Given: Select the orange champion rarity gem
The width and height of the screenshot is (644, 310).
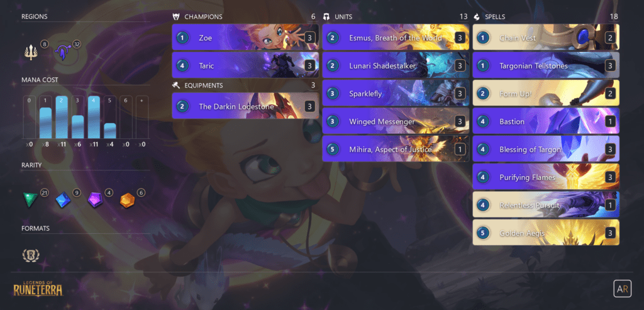Looking at the screenshot, I should [127, 200].
